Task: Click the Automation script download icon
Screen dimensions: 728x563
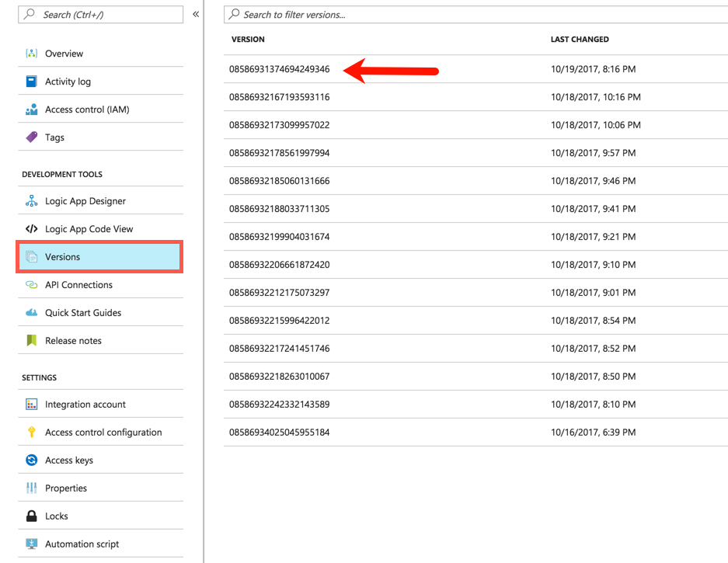Action: tap(31, 544)
